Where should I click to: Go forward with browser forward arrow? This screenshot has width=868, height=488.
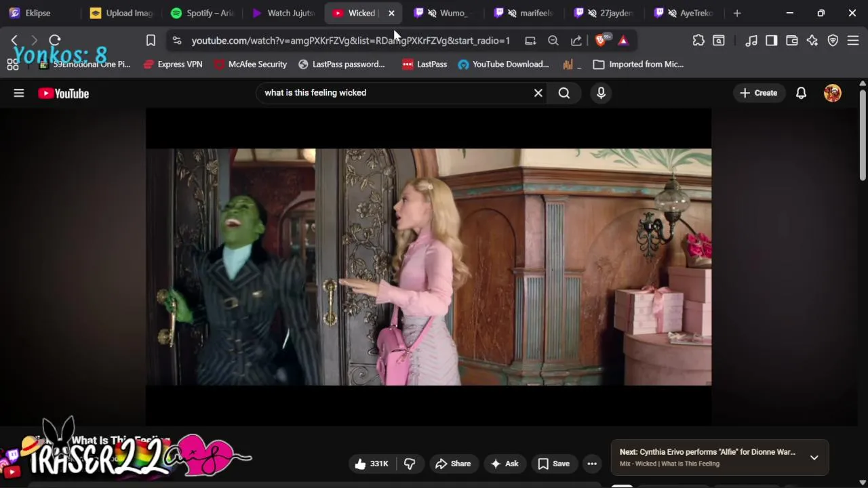34,41
